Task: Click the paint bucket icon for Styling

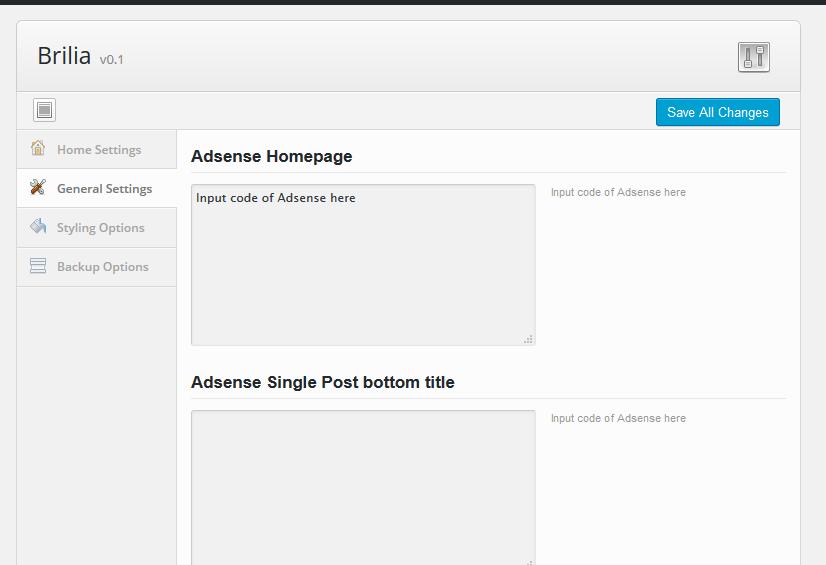Action: tap(38, 227)
